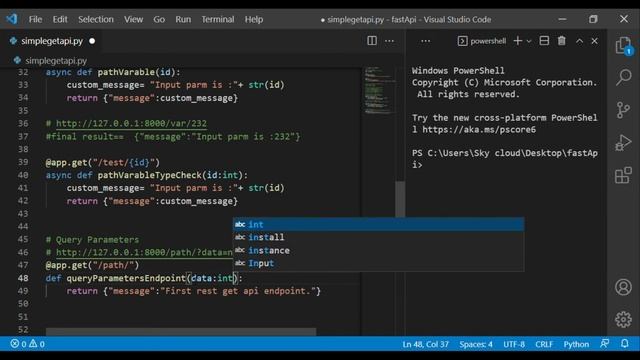This screenshot has height=360, width=640.
Task: Close the terminal panel
Action: coord(594,41)
